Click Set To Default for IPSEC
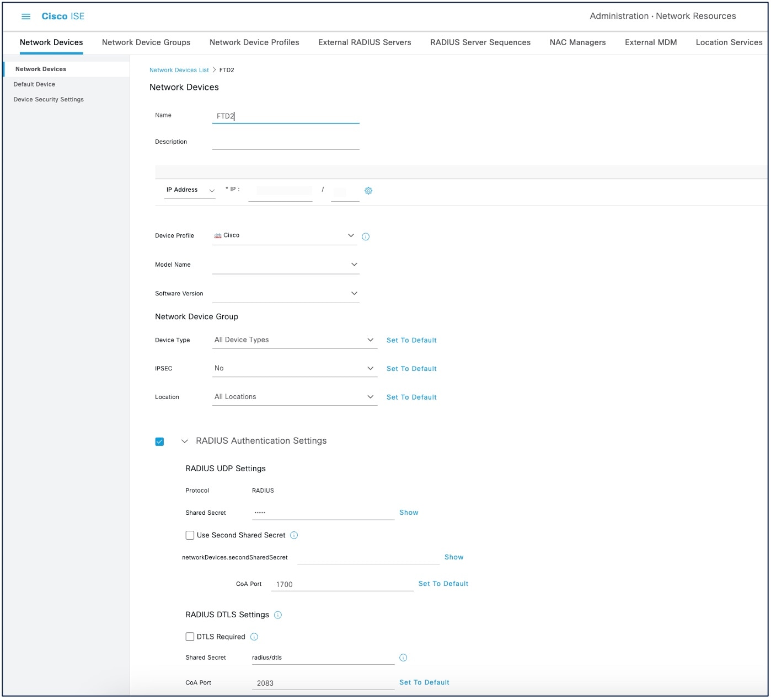This screenshot has height=700, width=771. pyautogui.click(x=411, y=369)
